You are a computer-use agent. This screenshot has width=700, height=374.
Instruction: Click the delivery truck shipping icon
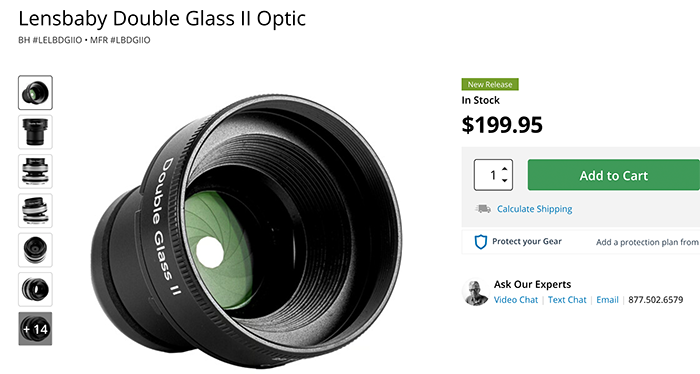click(483, 209)
